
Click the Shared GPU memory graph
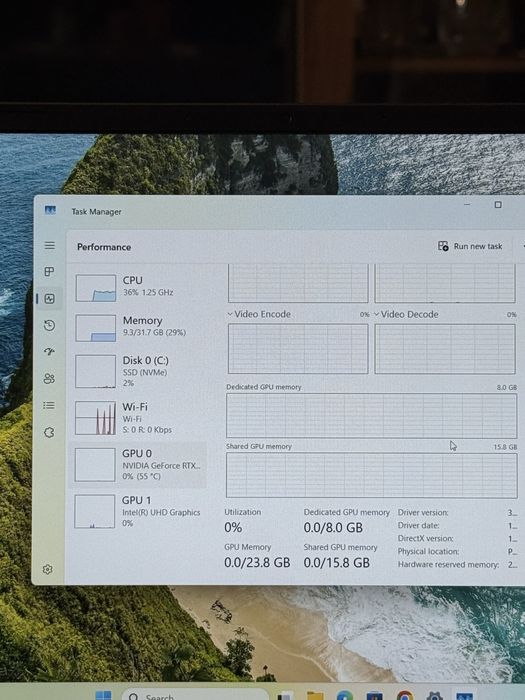coord(371,475)
